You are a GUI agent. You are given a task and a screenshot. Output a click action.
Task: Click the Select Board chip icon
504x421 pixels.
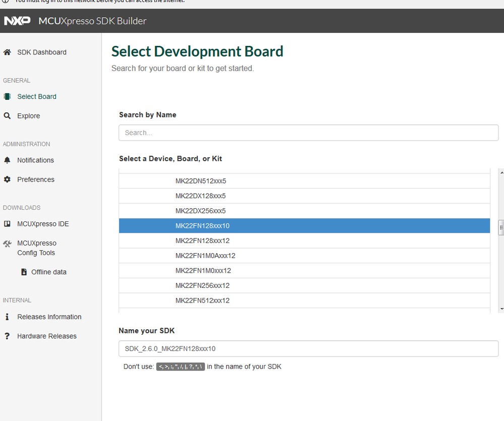(7, 96)
